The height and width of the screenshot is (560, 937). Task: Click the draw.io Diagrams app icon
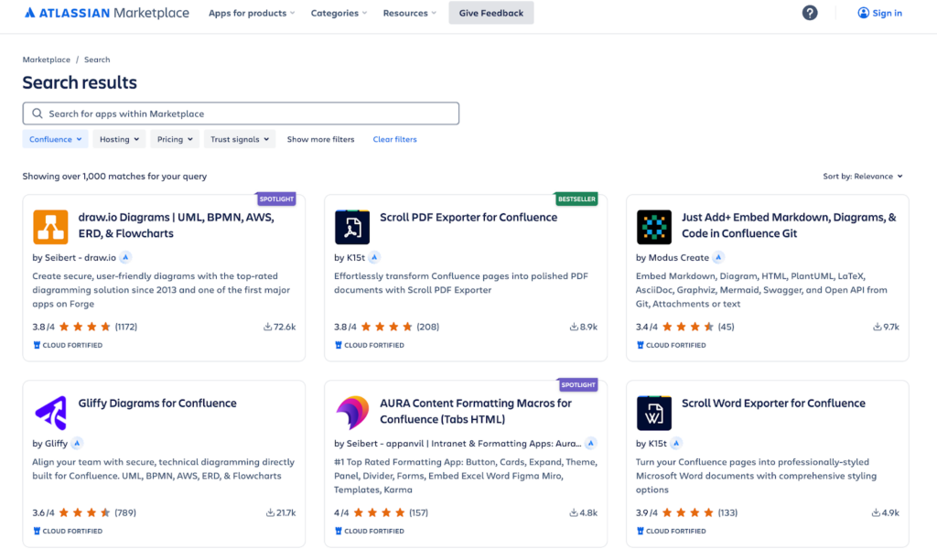click(50, 227)
